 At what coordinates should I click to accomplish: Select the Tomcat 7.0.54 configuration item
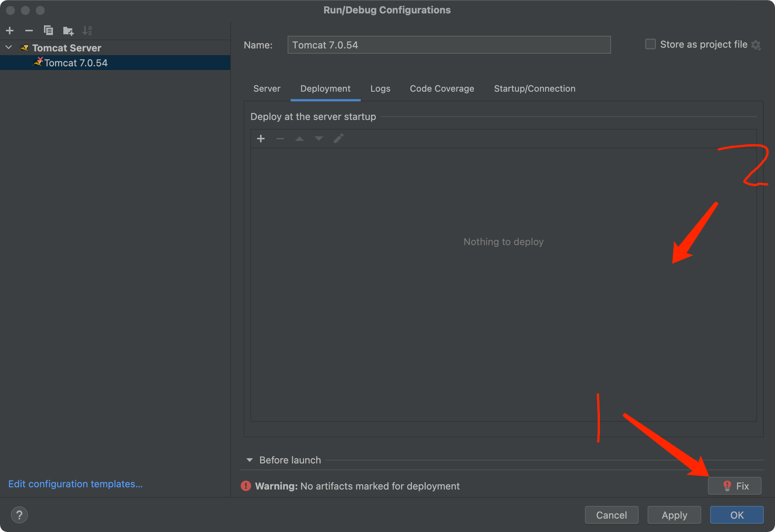point(76,63)
